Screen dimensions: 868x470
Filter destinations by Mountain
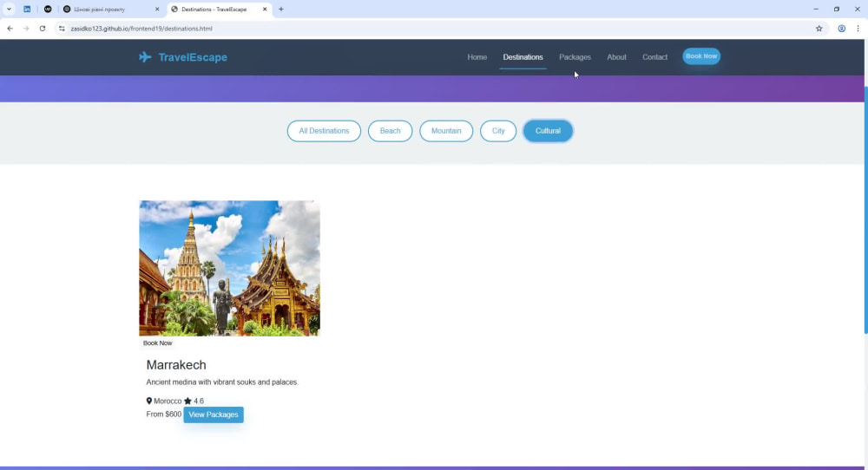445,131
